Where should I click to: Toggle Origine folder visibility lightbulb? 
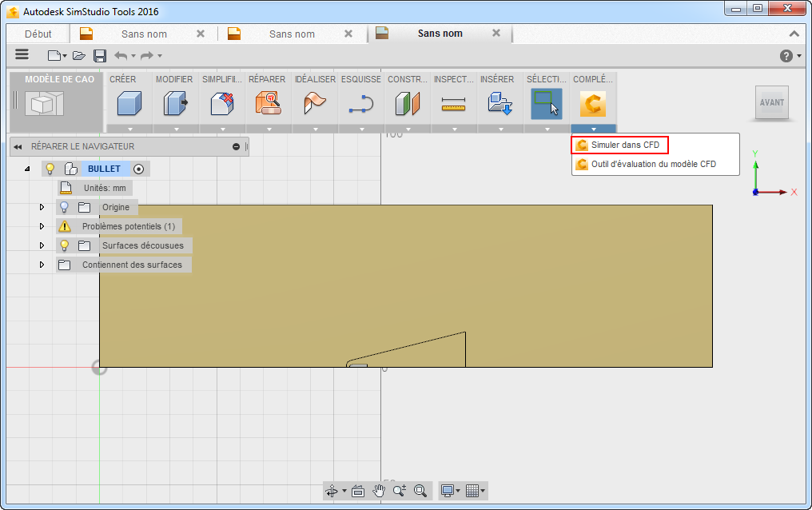pos(64,207)
